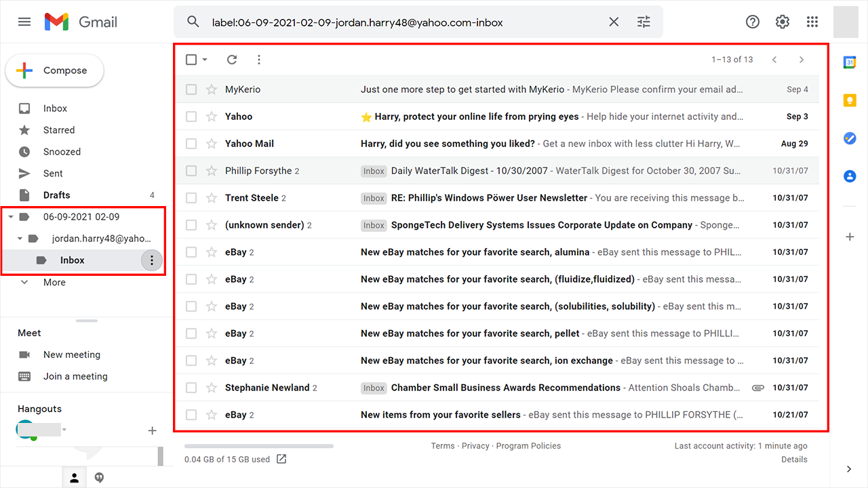The width and height of the screenshot is (868, 488).
Task: Open the select-all dropdown arrow
Action: 205,60
